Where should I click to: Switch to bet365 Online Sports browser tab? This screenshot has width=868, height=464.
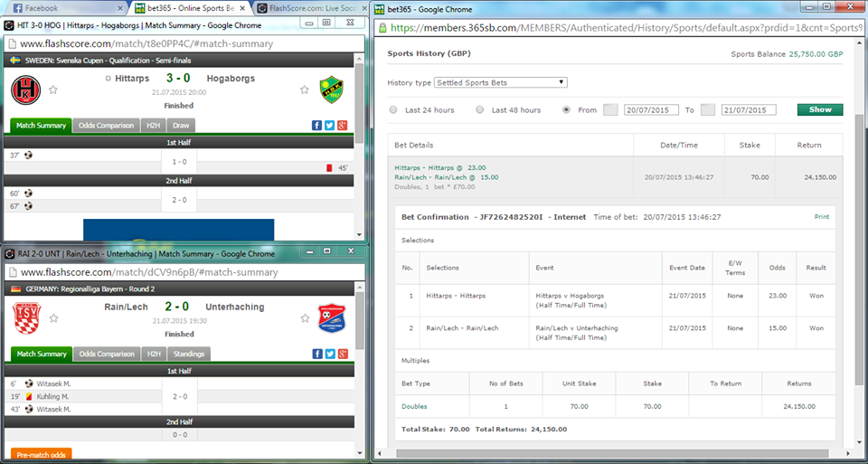pyautogui.click(x=189, y=8)
